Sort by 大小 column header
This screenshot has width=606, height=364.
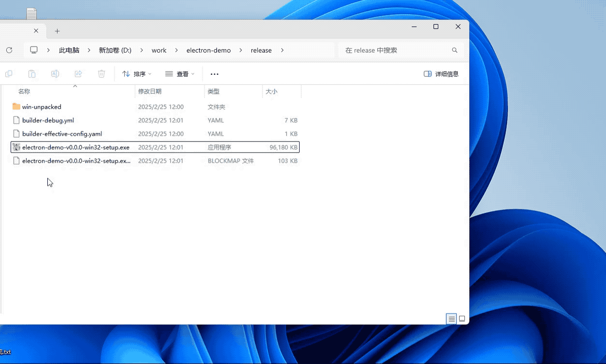[272, 91]
